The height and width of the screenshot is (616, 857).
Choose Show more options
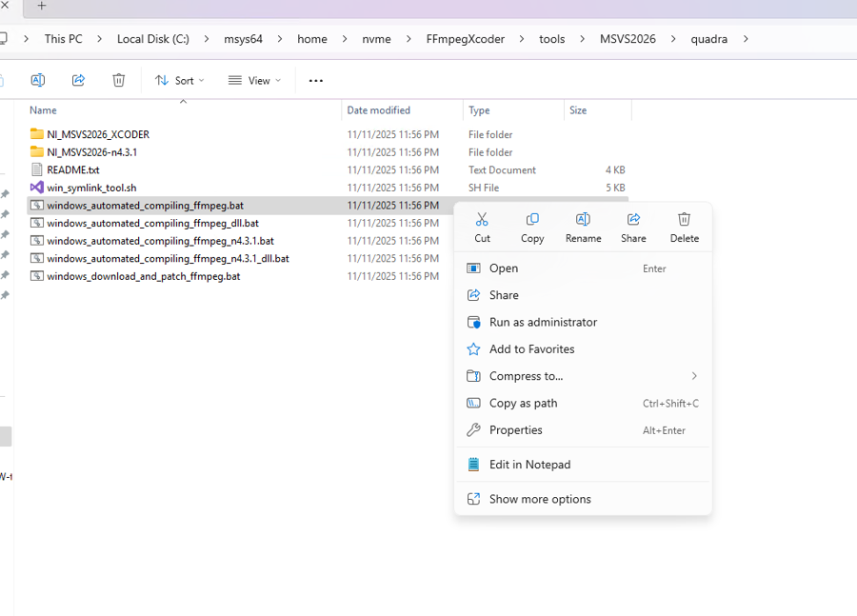click(583, 499)
